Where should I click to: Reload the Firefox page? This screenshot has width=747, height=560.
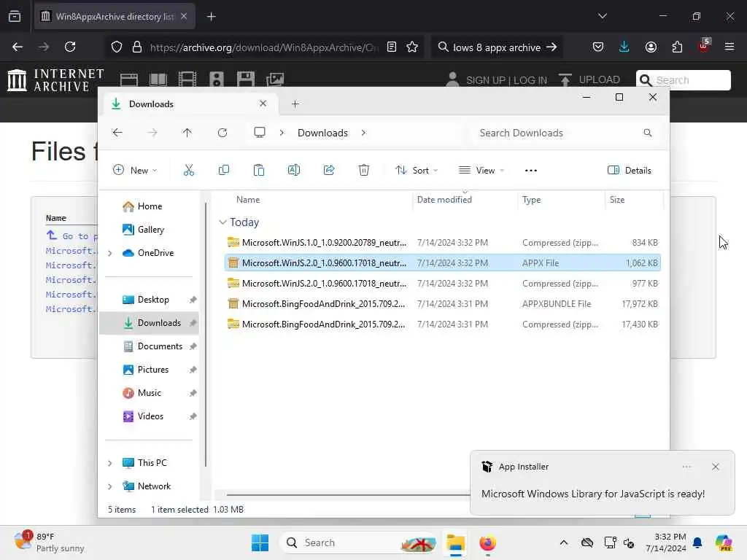click(x=70, y=47)
